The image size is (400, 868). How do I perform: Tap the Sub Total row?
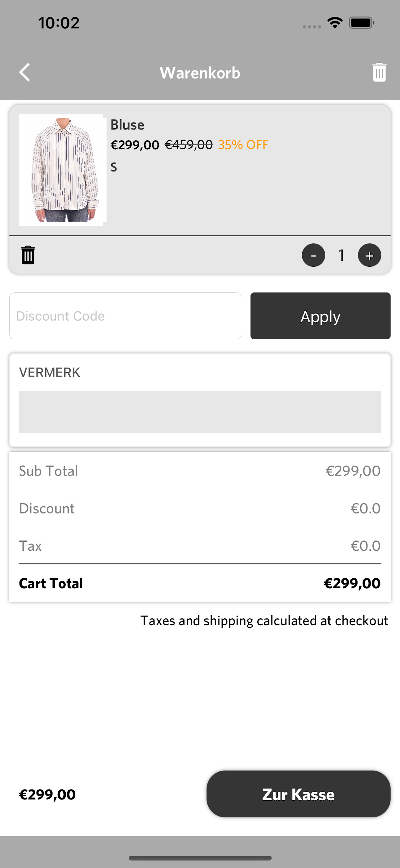coord(200,471)
